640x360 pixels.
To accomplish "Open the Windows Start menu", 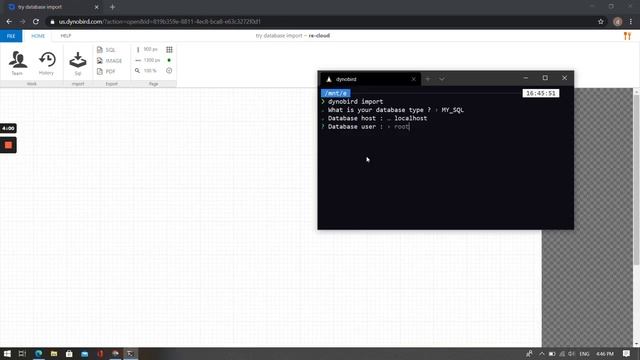I will pyautogui.click(x=7, y=353).
